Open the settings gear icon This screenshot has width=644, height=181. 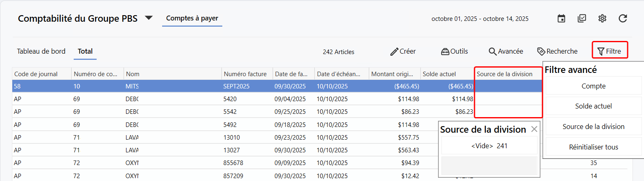coord(602,18)
